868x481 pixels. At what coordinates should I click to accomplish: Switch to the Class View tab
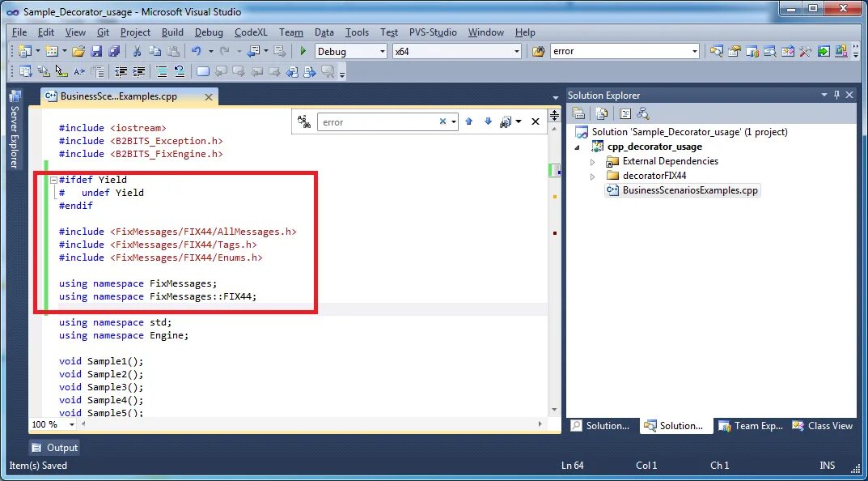(x=823, y=426)
